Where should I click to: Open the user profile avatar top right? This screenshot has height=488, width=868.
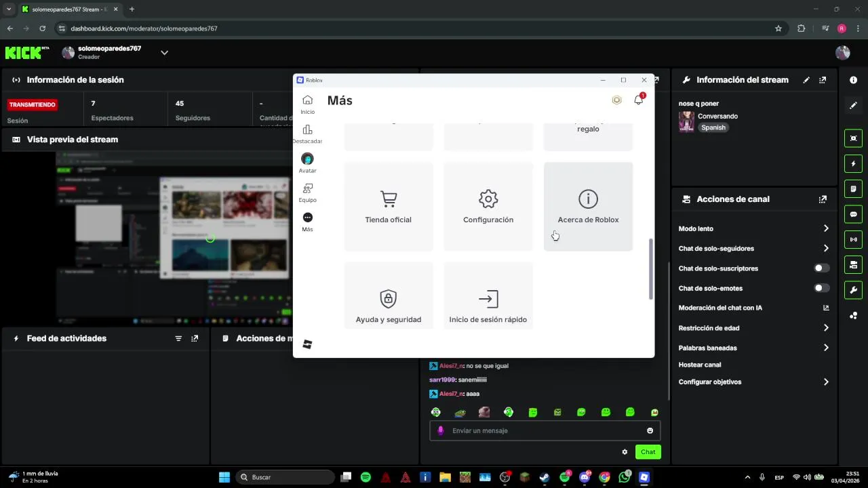tap(843, 52)
